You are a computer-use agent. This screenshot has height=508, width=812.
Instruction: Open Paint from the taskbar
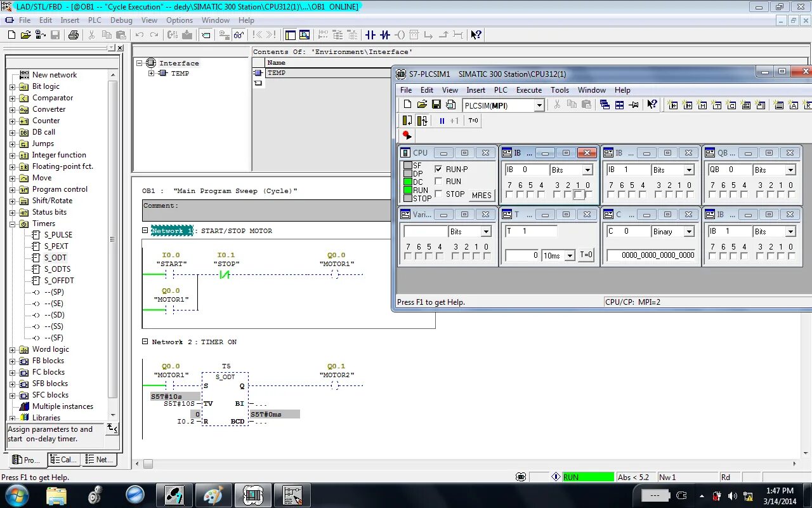(213, 495)
